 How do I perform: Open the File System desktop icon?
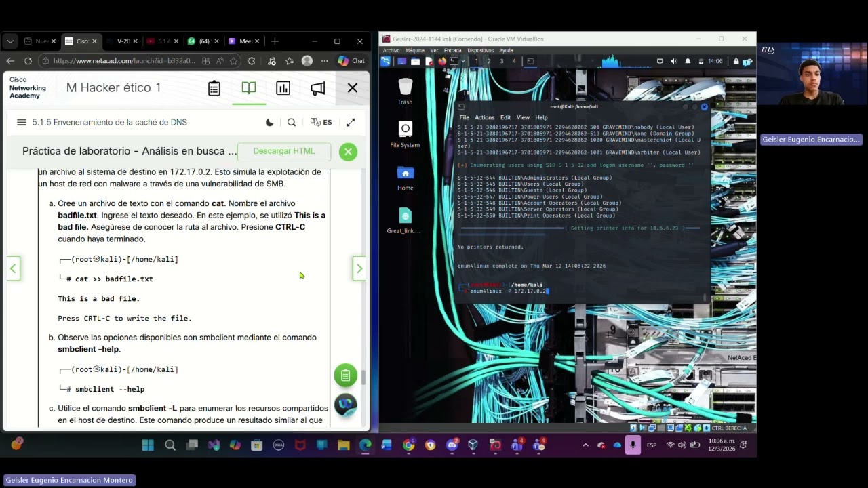[405, 134]
